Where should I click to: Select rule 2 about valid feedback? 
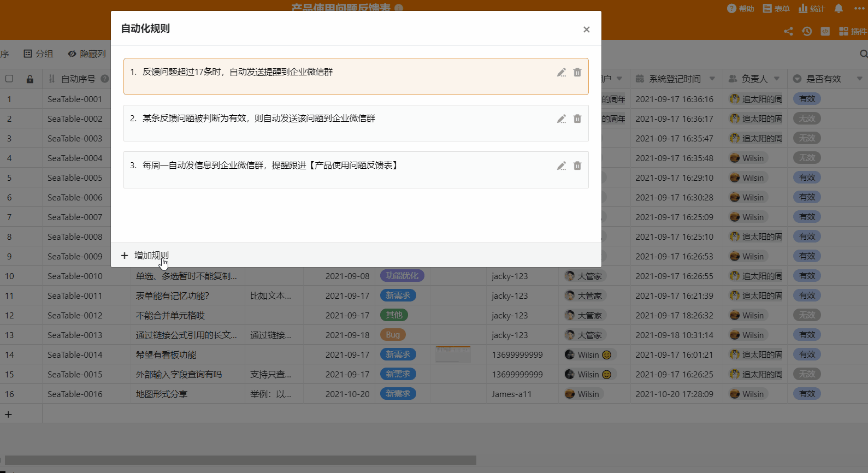[x=356, y=123]
